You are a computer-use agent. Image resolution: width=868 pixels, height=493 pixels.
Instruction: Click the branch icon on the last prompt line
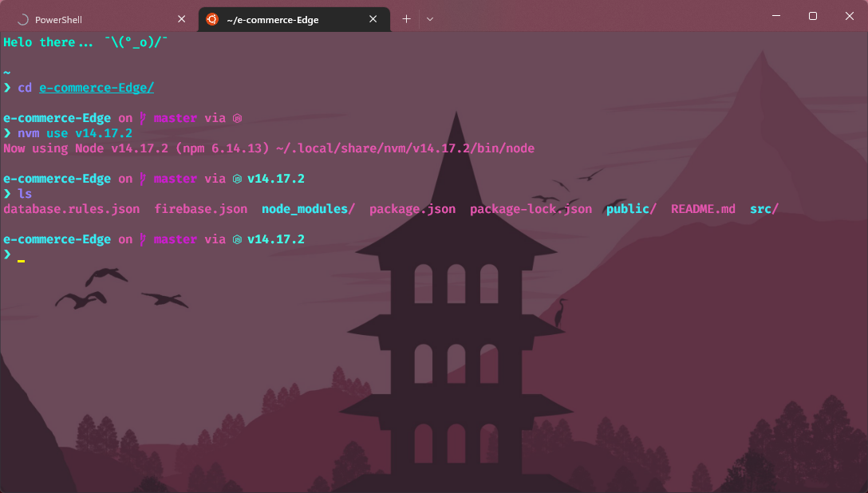point(141,239)
